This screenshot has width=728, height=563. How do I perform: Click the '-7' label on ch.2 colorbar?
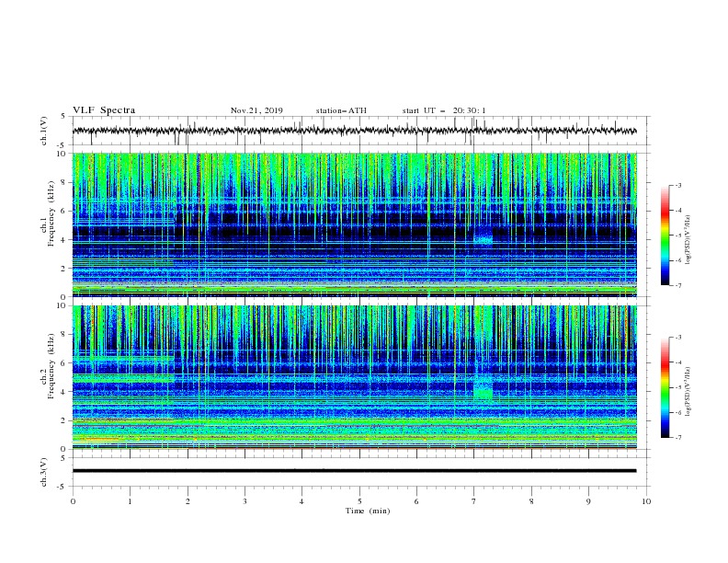pyautogui.click(x=677, y=438)
